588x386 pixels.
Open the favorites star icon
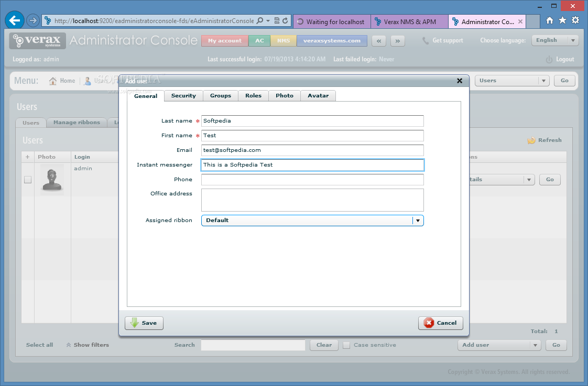coord(562,20)
